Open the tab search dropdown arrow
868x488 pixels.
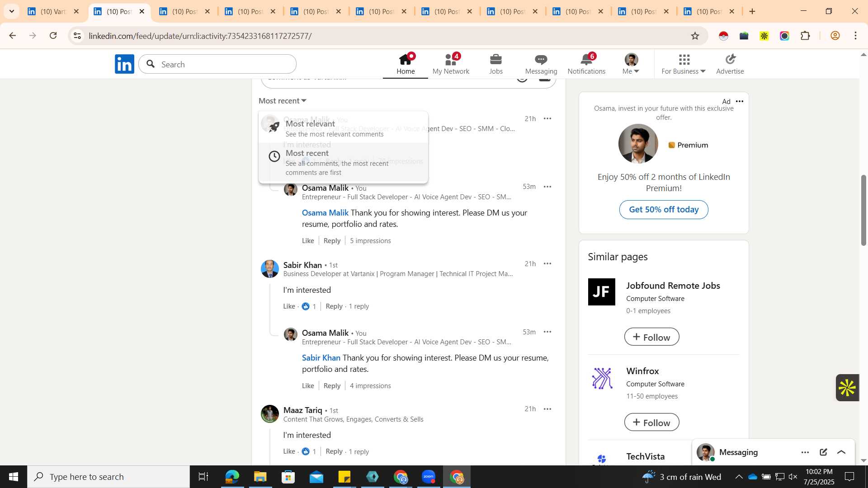coord(12,11)
